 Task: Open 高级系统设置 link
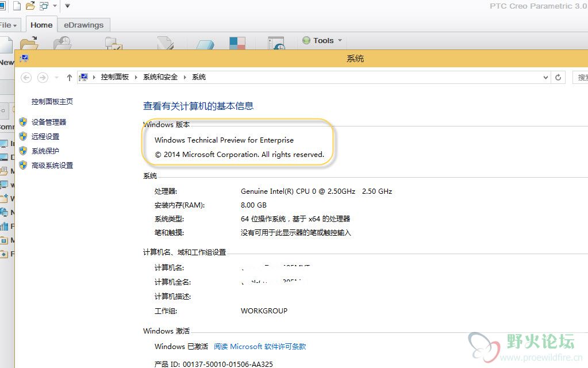tap(52, 165)
